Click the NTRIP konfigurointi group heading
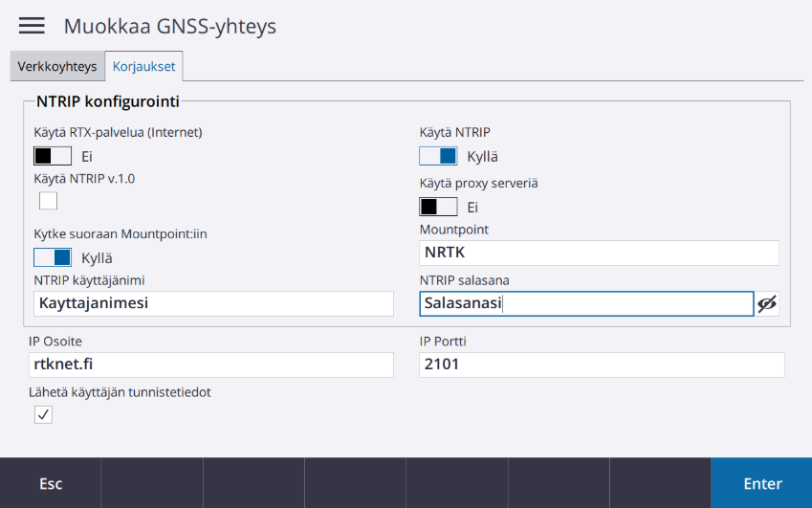 108,101
